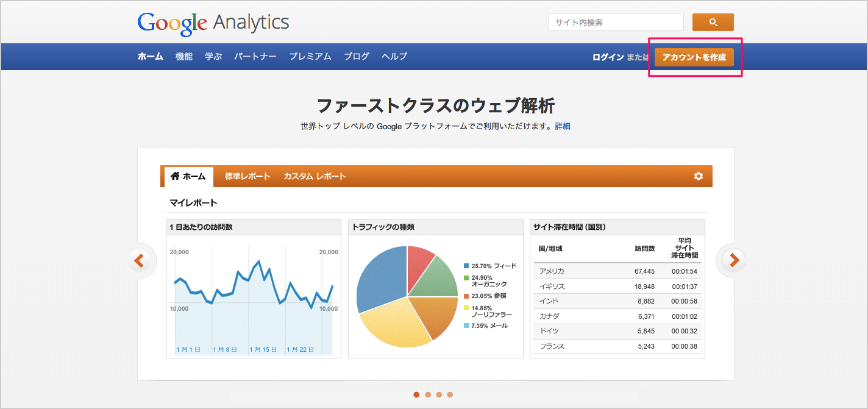Click the 1 月 22 日 axis label
The height and width of the screenshot is (409, 868).
pyautogui.click(x=300, y=350)
